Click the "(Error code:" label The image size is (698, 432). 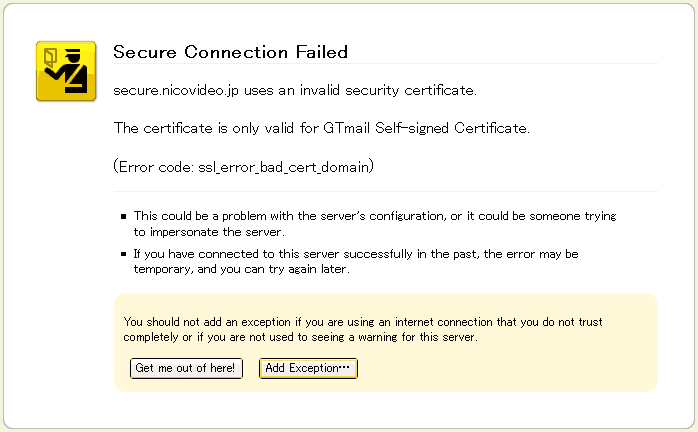154,167
